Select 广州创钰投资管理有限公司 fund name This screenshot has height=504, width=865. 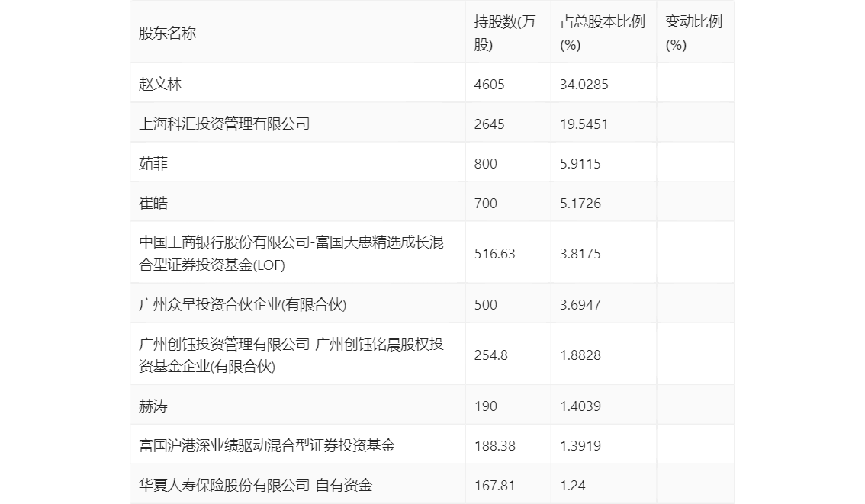[x=291, y=355]
